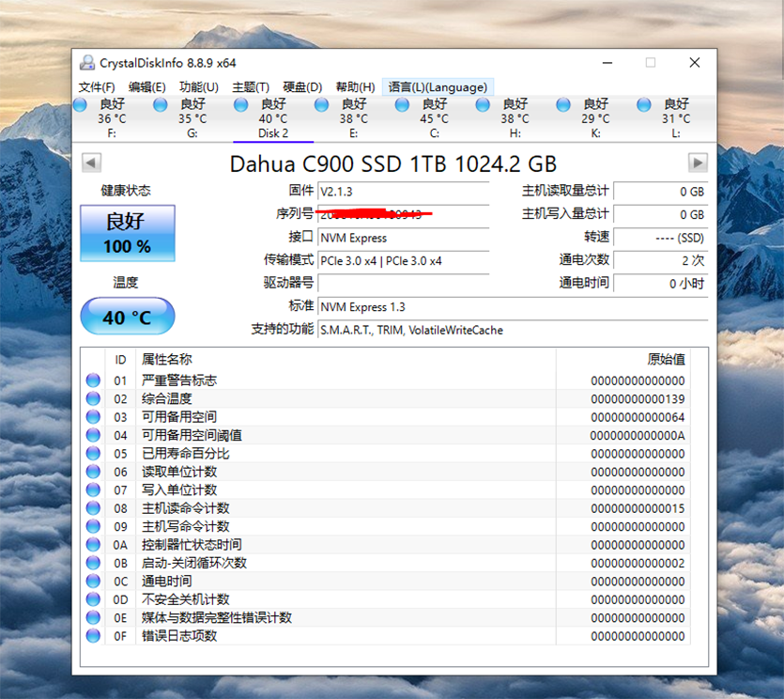
Task: Click the supported features field S.M.A.R.T., TRIM
Action: coord(513,330)
